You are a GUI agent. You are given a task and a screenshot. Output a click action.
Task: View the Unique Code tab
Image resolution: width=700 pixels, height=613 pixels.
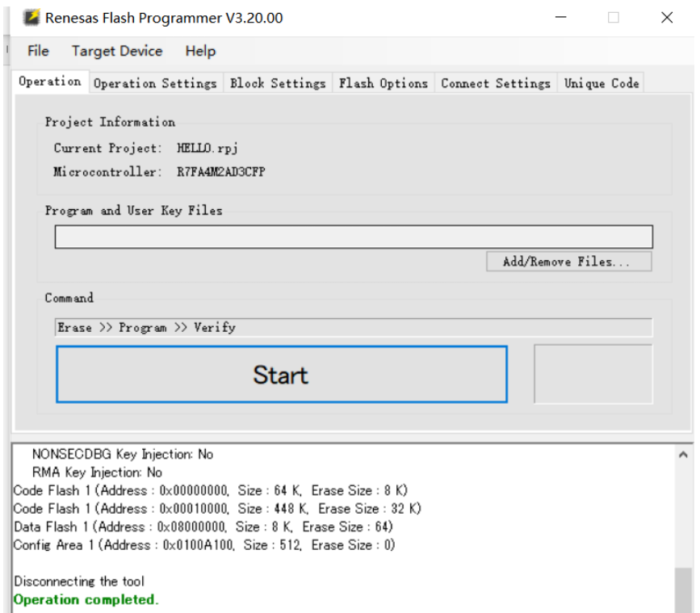601,83
